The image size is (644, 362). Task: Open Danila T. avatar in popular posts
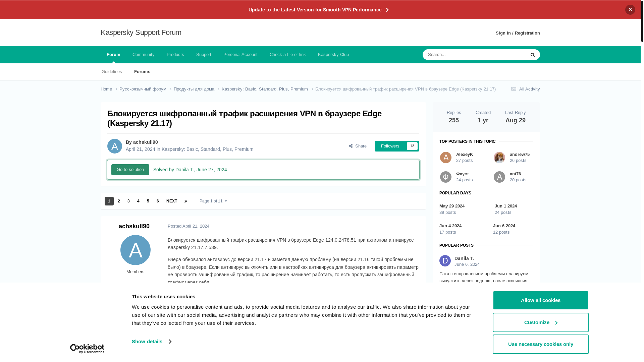(x=445, y=261)
